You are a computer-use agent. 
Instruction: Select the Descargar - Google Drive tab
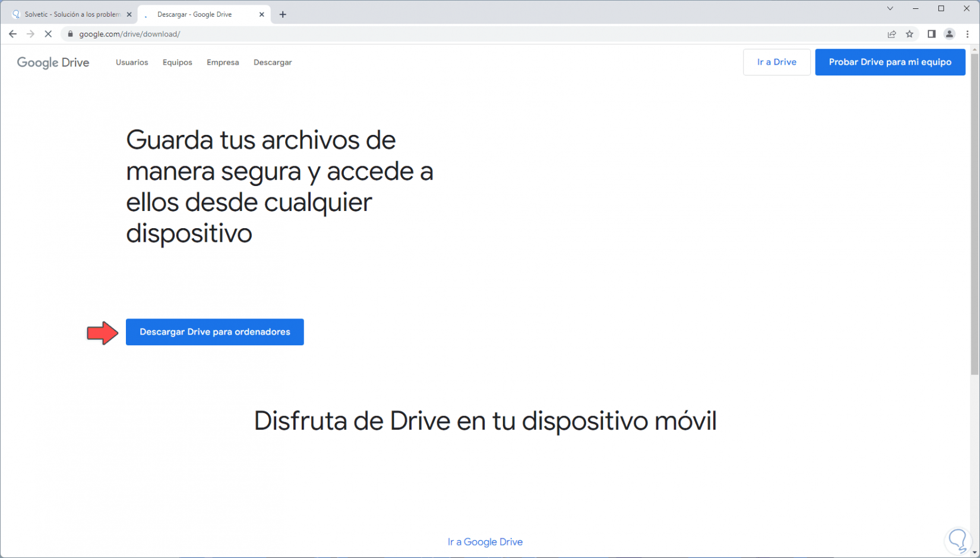coord(204,14)
